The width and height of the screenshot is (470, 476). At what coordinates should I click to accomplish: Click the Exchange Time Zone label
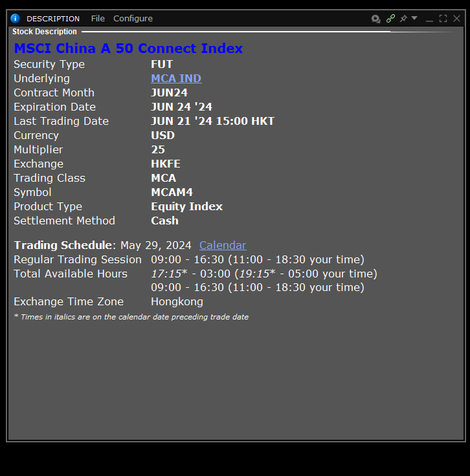(x=69, y=302)
